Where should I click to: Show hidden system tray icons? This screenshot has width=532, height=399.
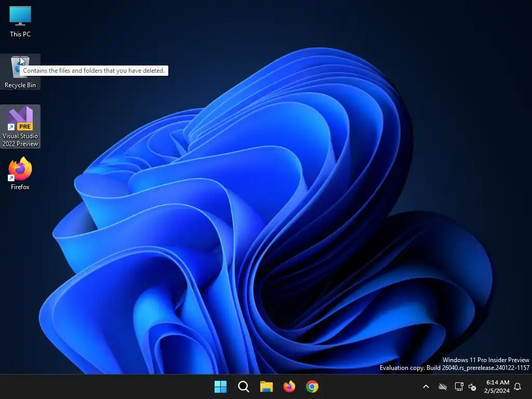point(426,387)
